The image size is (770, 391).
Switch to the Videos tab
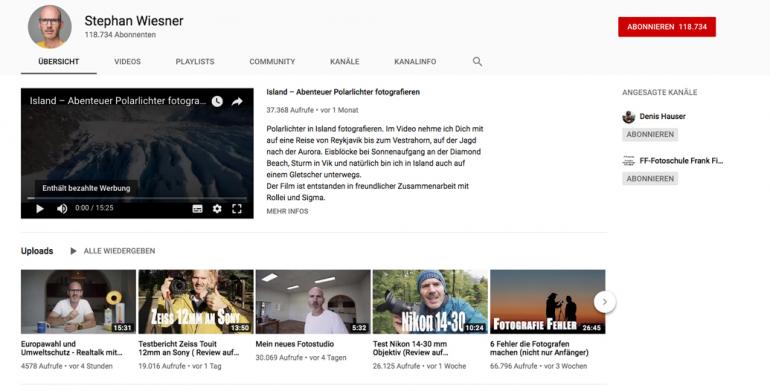click(128, 62)
